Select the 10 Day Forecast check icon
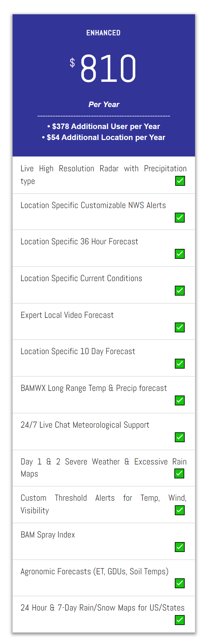 point(180,363)
